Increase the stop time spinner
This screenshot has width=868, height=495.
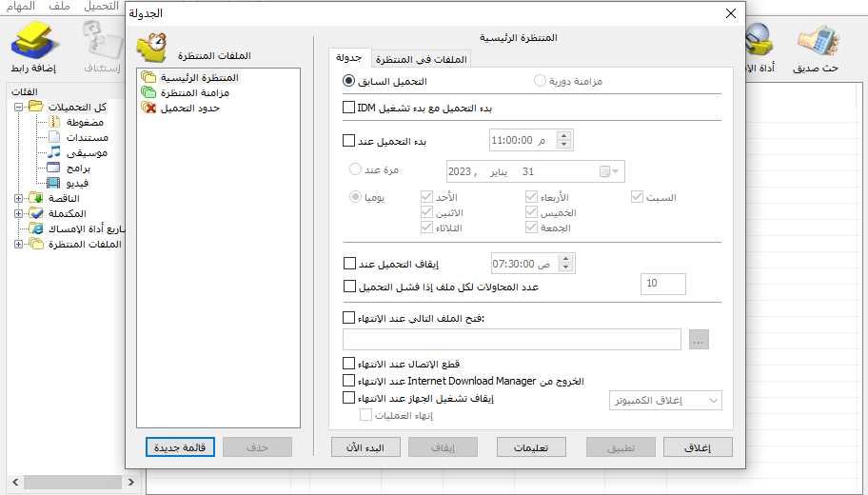pos(565,259)
